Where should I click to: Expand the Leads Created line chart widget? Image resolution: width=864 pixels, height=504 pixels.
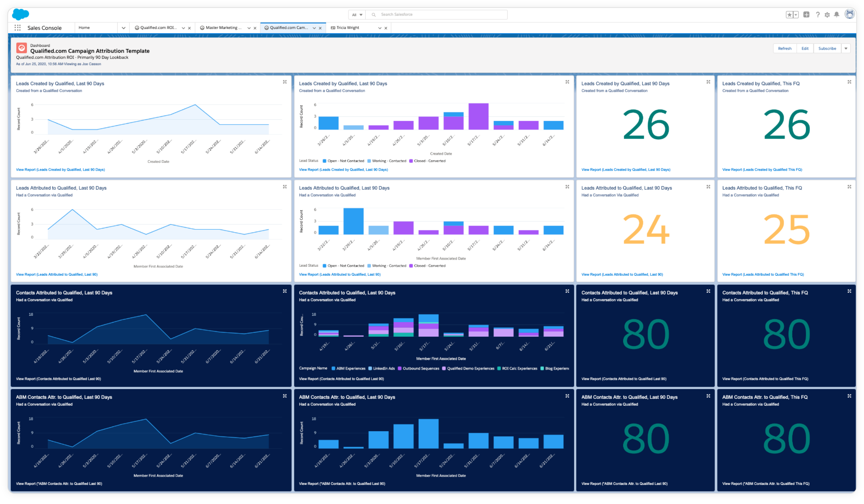click(x=285, y=82)
